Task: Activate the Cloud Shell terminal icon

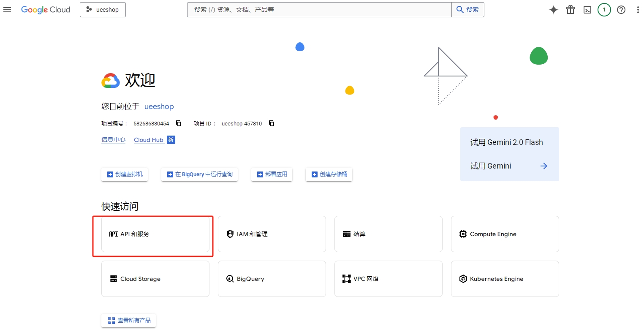Action: coord(587,10)
